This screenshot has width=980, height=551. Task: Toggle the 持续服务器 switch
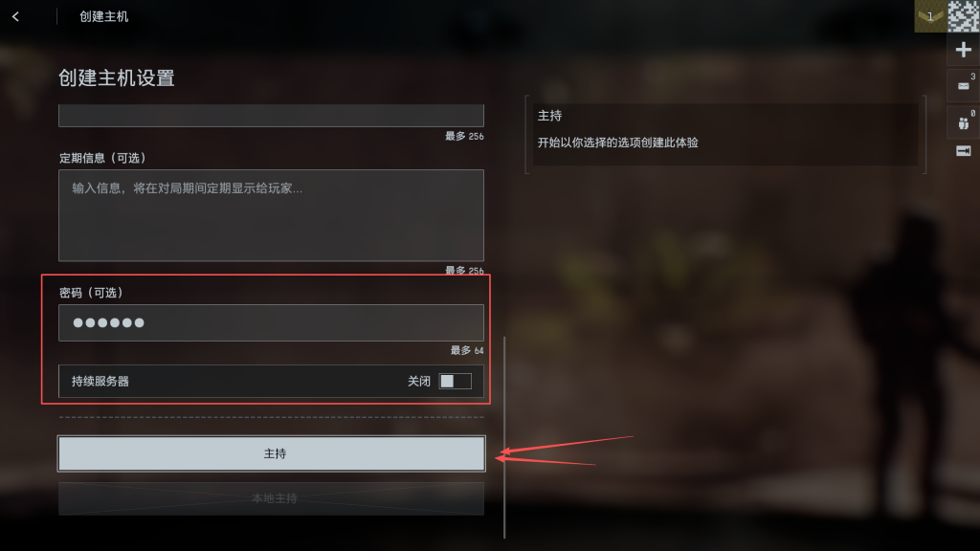(455, 381)
